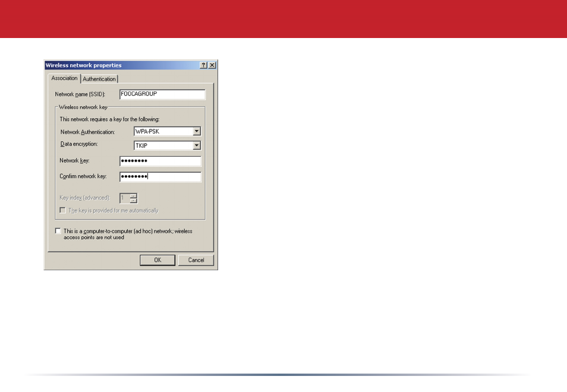
Task: Open the Network Authentication dropdown
Action: [197, 131]
